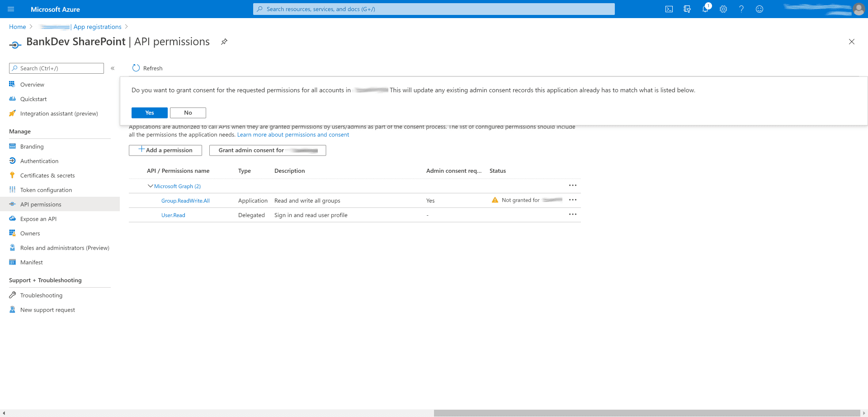The height and width of the screenshot is (417, 868).
Task: Open the Help question mark icon
Action: (741, 9)
